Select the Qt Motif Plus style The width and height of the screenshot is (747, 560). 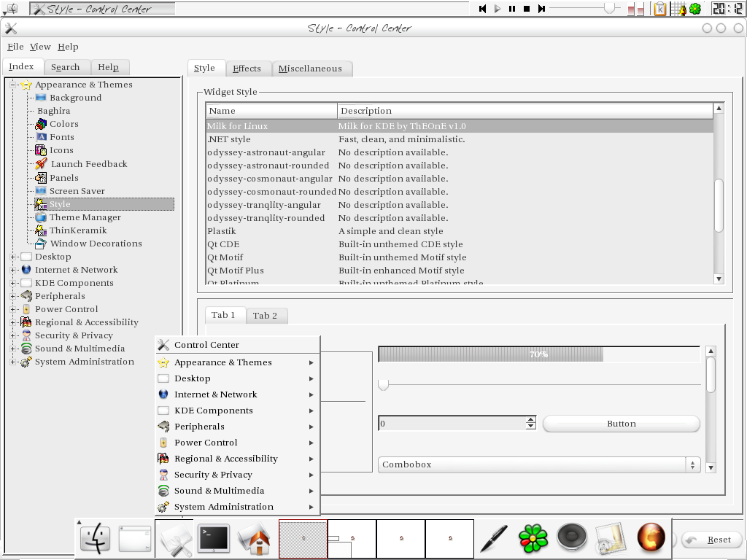[460, 271]
